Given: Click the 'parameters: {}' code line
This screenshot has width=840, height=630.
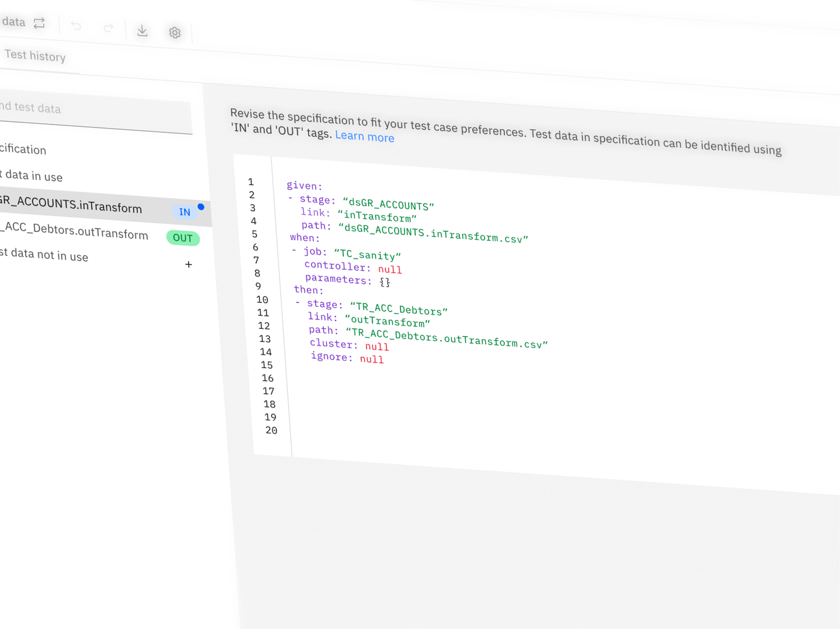Looking at the screenshot, I should pos(348,280).
